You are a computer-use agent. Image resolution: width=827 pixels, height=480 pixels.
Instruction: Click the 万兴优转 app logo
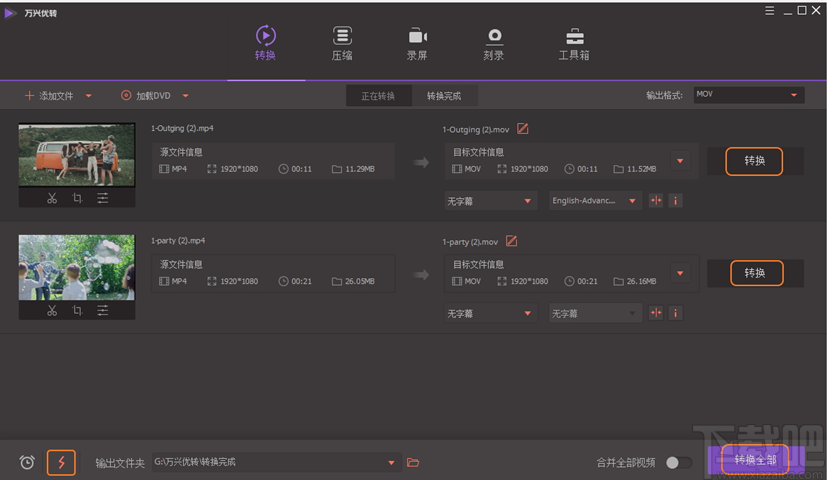pyautogui.click(x=9, y=13)
